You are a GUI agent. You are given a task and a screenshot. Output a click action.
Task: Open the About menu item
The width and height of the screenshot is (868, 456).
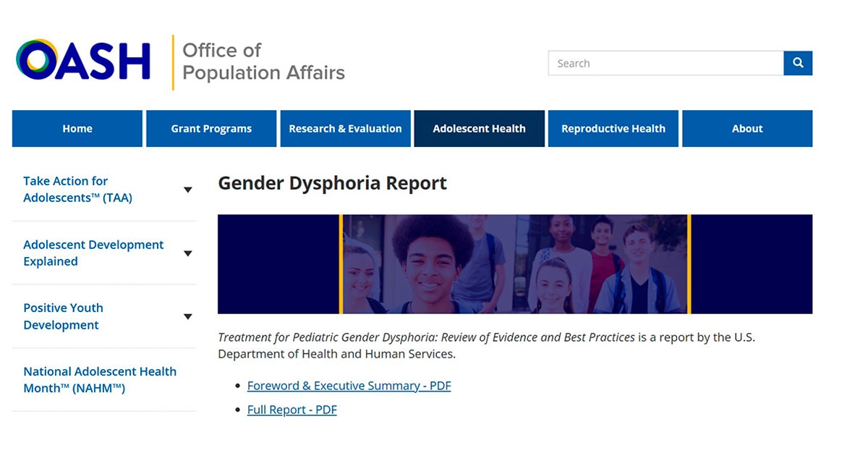pos(746,129)
